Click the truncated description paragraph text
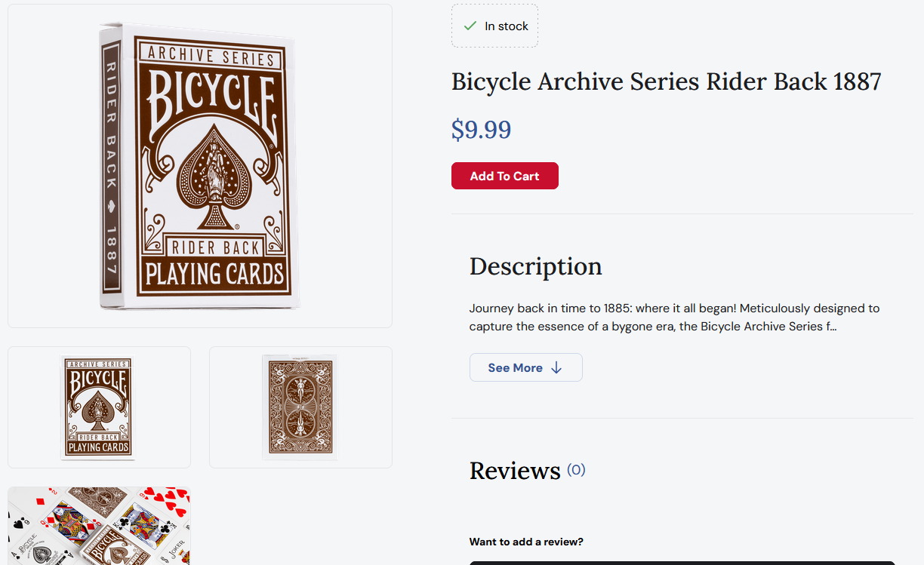 [674, 318]
